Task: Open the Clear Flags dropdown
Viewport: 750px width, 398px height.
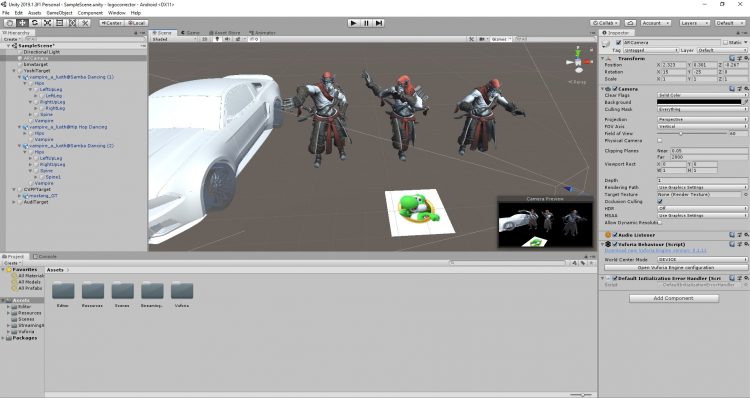Action: click(x=702, y=95)
